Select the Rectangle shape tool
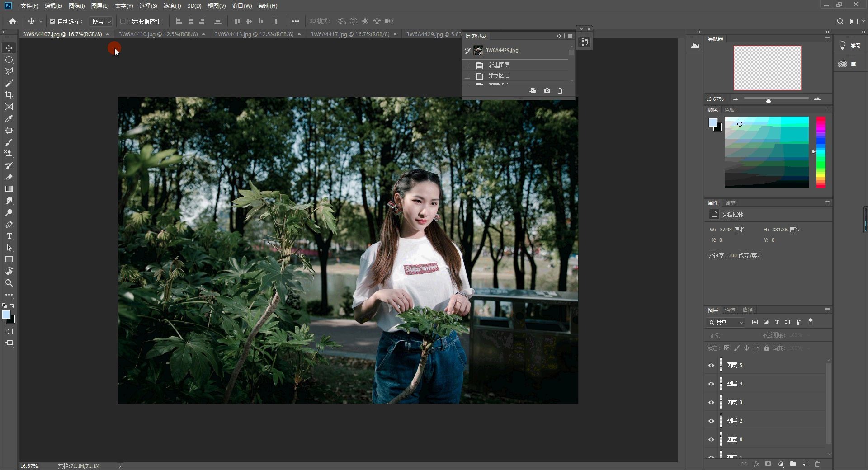 (9, 259)
